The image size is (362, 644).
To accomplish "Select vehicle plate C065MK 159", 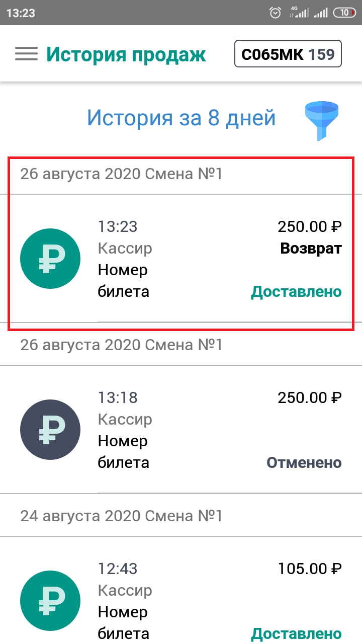I will click(x=288, y=54).
